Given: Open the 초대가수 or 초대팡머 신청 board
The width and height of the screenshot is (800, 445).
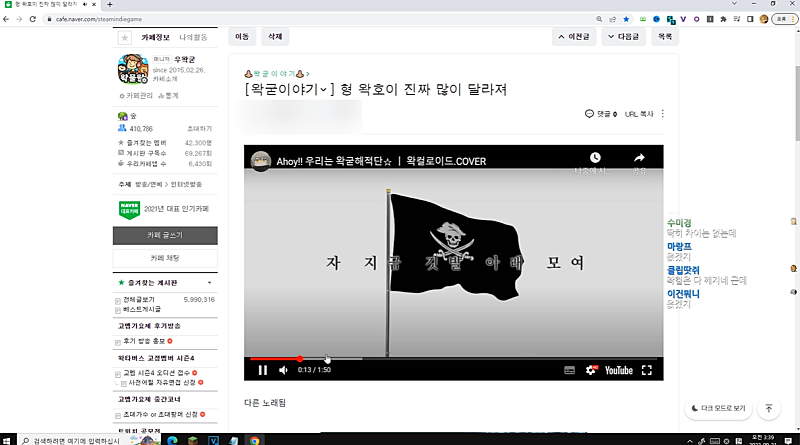Looking at the screenshot, I should (160, 414).
